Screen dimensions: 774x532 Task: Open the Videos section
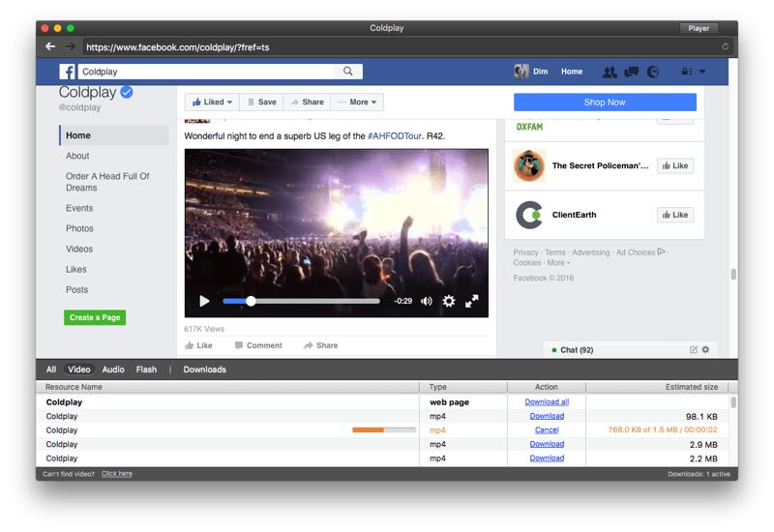tap(79, 249)
